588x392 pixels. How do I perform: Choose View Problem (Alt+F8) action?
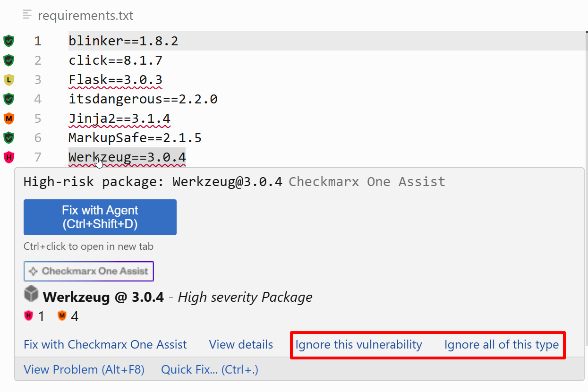pyautogui.click(x=84, y=369)
